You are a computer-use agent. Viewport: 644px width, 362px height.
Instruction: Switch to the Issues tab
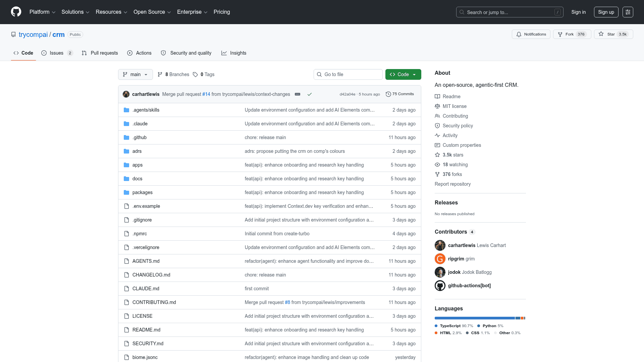pos(57,53)
